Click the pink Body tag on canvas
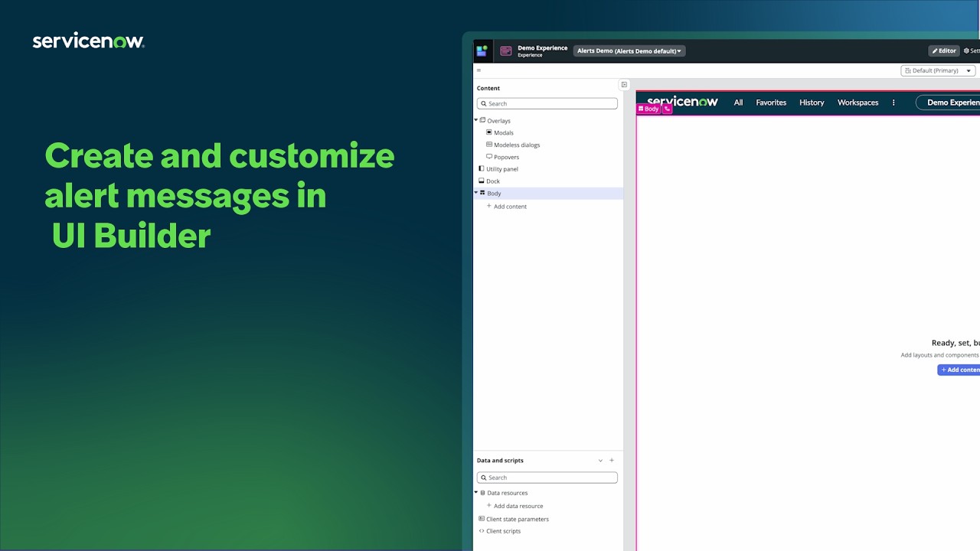Image resolution: width=980 pixels, height=551 pixels. tap(648, 109)
